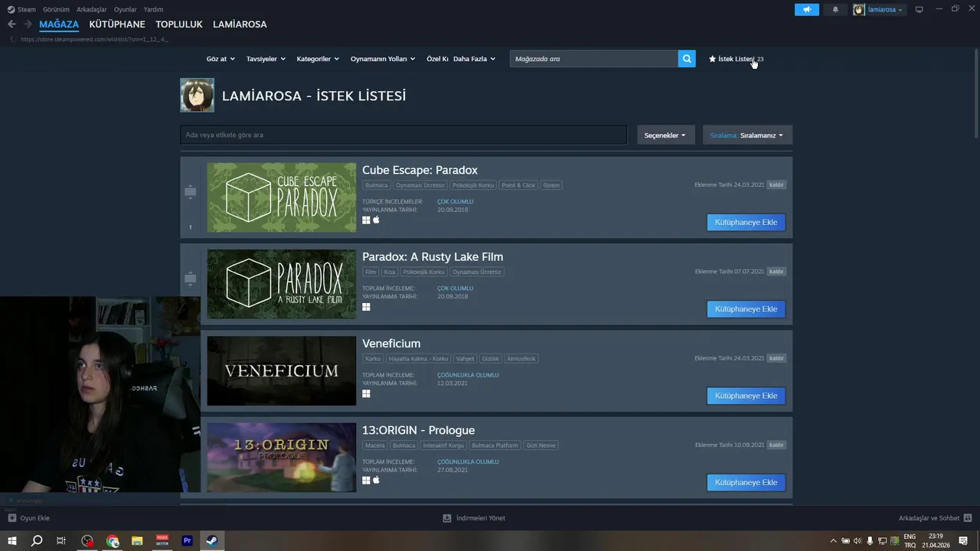Remove Veneficium via kaldır

[776, 358]
